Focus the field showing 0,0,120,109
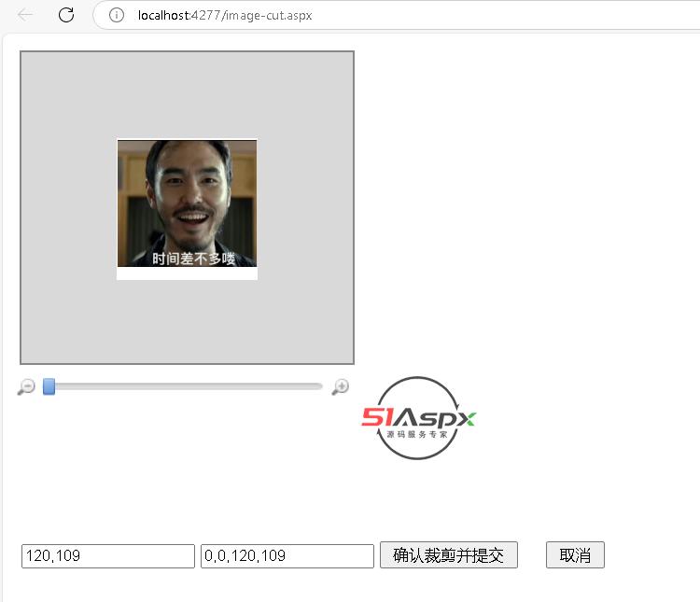 287,556
